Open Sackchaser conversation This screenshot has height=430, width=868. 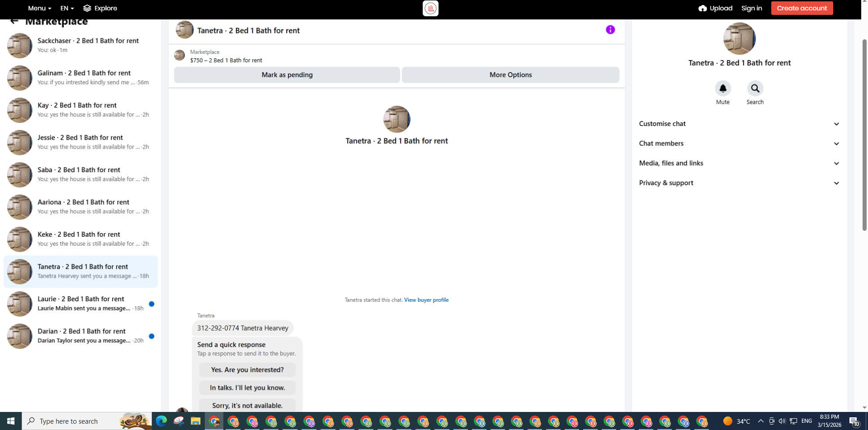pos(80,45)
